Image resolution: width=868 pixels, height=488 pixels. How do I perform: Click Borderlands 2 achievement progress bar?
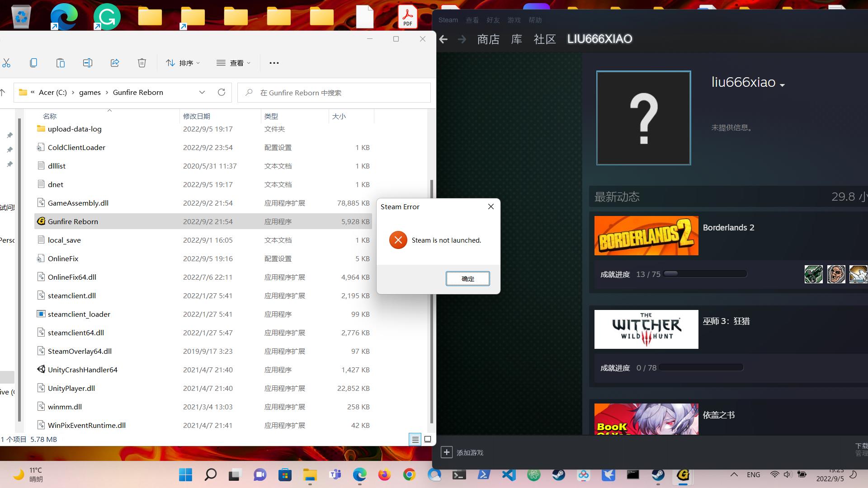click(705, 274)
